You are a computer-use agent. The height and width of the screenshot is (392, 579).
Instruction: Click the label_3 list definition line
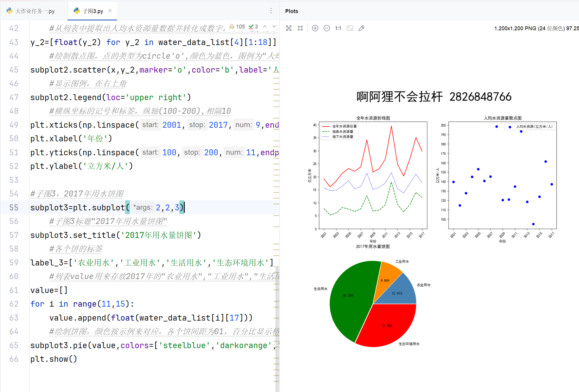tap(152, 263)
